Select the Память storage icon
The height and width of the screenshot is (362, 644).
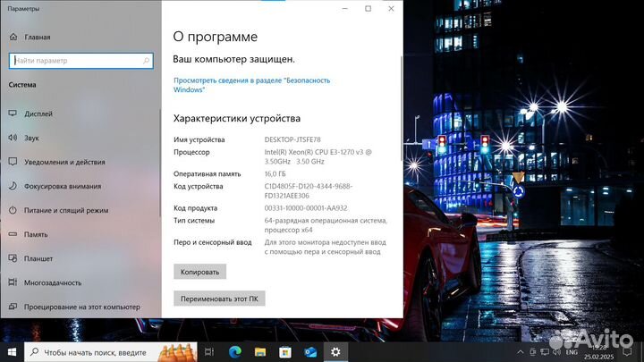pos(13,234)
